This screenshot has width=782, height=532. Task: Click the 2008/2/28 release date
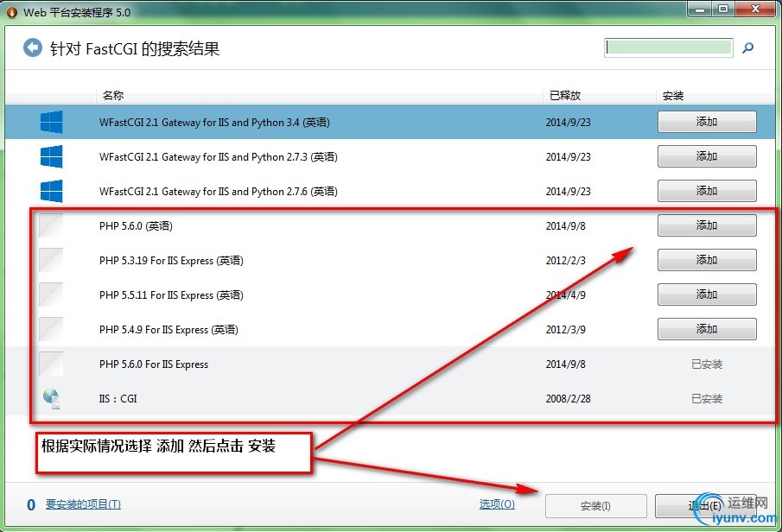[x=568, y=399]
